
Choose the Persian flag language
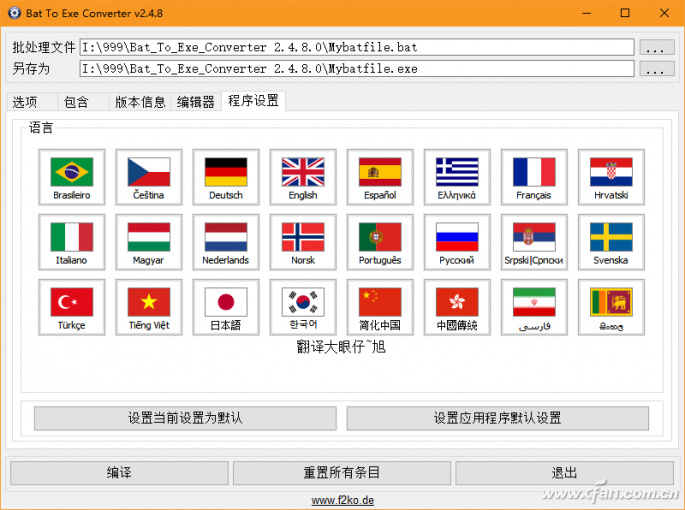pyautogui.click(x=534, y=307)
